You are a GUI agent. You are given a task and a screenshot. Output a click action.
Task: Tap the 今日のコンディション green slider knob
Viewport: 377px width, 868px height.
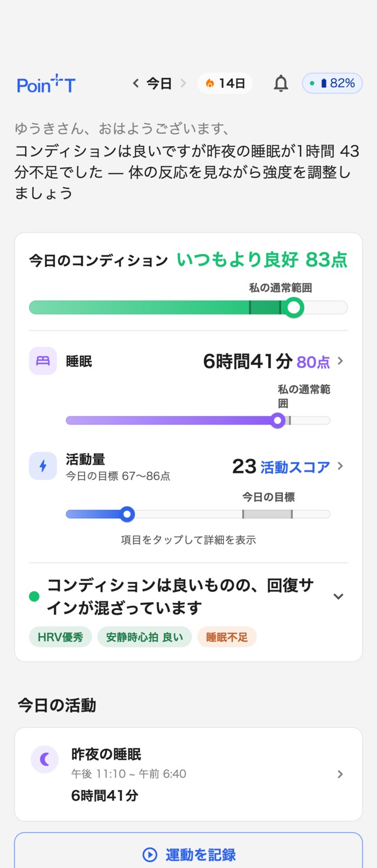tap(294, 308)
